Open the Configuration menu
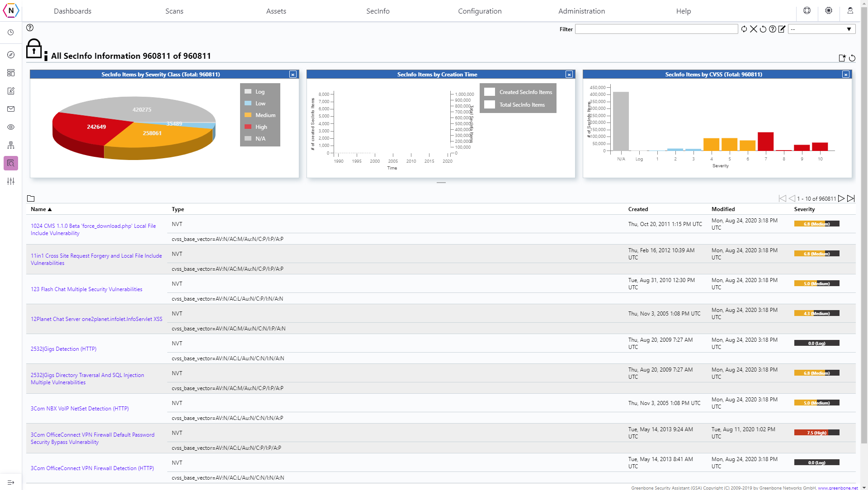 pos(480,11)
